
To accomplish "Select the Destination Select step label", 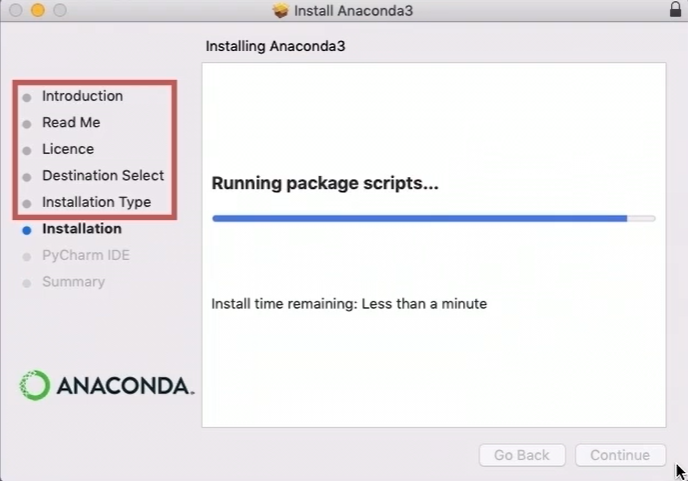I will pos(103,175).
